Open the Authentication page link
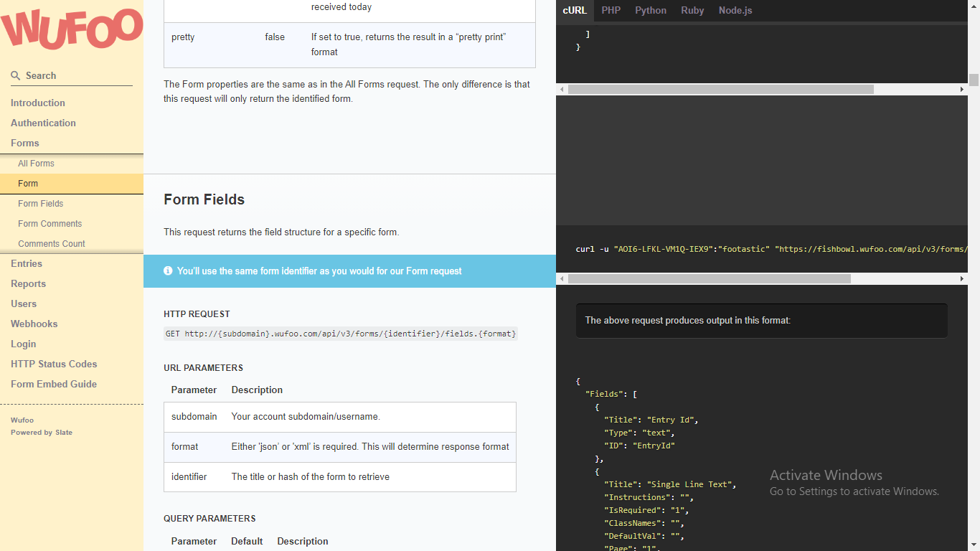 (43, 123)
